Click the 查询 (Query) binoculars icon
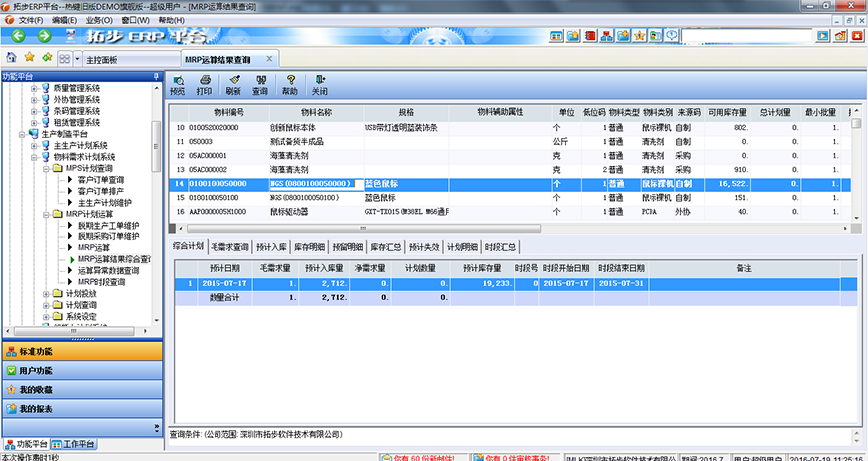Viewport: 868px width, 461px height. click(x=260, y=84)
